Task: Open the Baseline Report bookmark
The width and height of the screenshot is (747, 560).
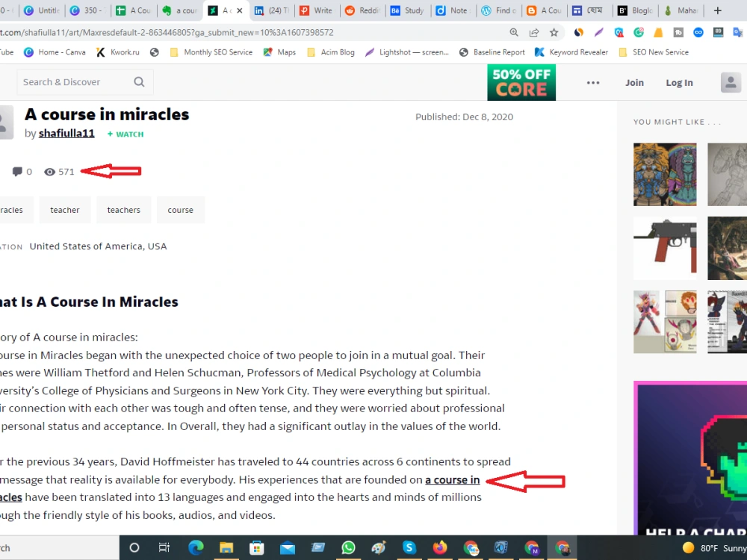Action: click(x=492, y=52)
